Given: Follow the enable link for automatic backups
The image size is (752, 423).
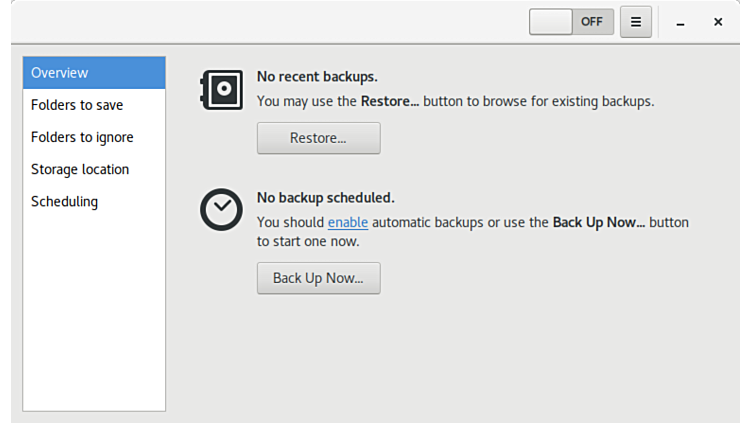Looking at the screenshot, I should pyautogui.click(x=348, y=222).
